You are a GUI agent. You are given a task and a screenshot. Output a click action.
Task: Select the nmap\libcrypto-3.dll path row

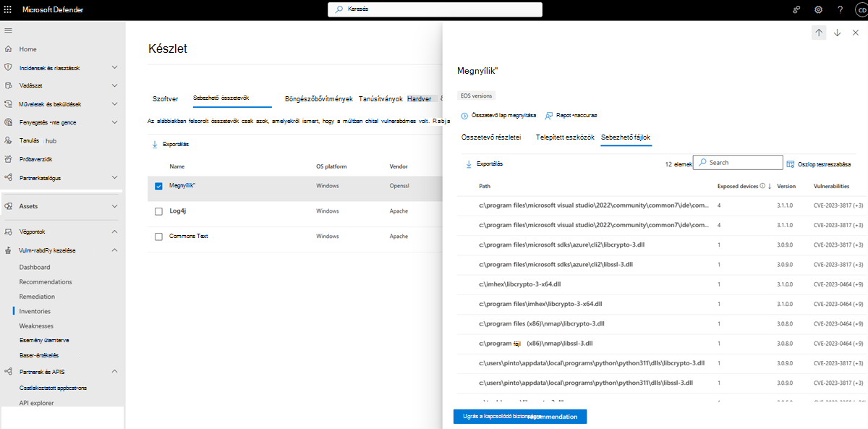tap(662, 323)
